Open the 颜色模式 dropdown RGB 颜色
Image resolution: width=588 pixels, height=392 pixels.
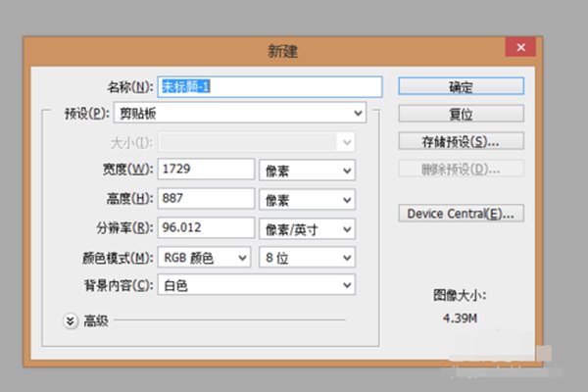(204, 258)
